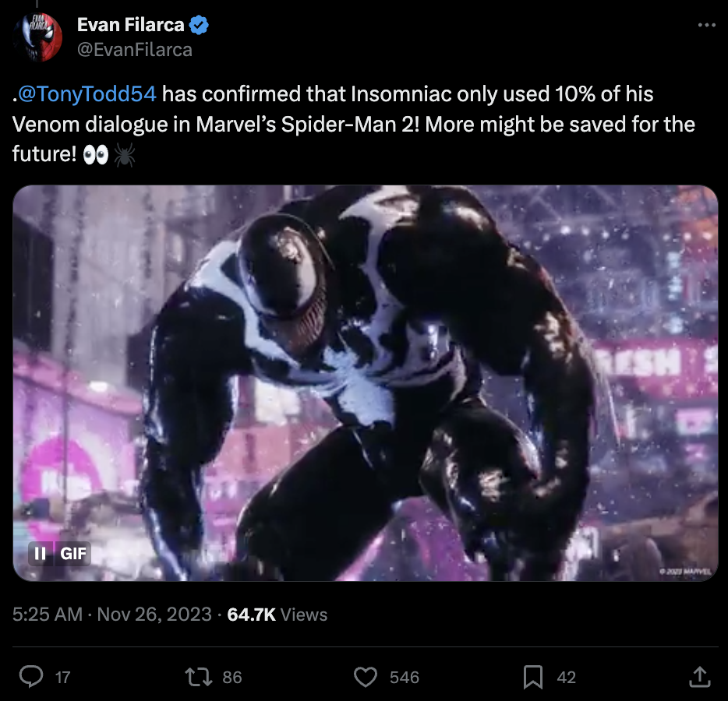
Task: Open the 5:25 AM Nov 26, 2023 timestamp
Action: pyautogui.click(x=112, y=615)
